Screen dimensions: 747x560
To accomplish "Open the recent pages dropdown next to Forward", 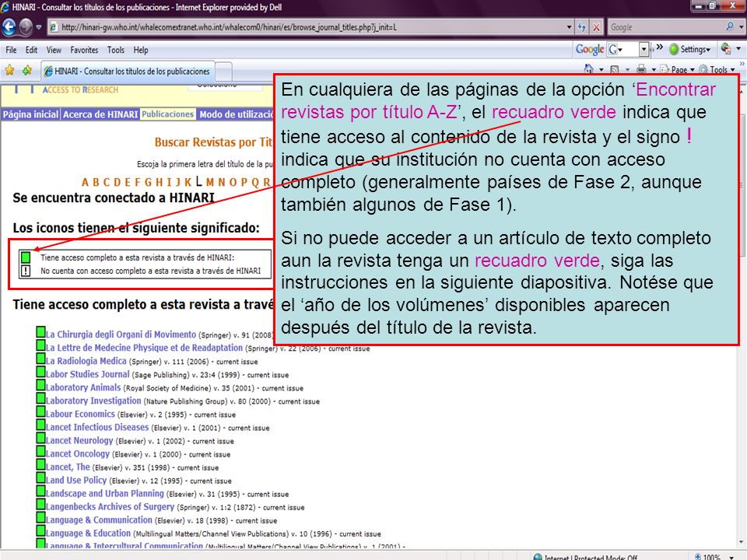I will coord(39,27).
